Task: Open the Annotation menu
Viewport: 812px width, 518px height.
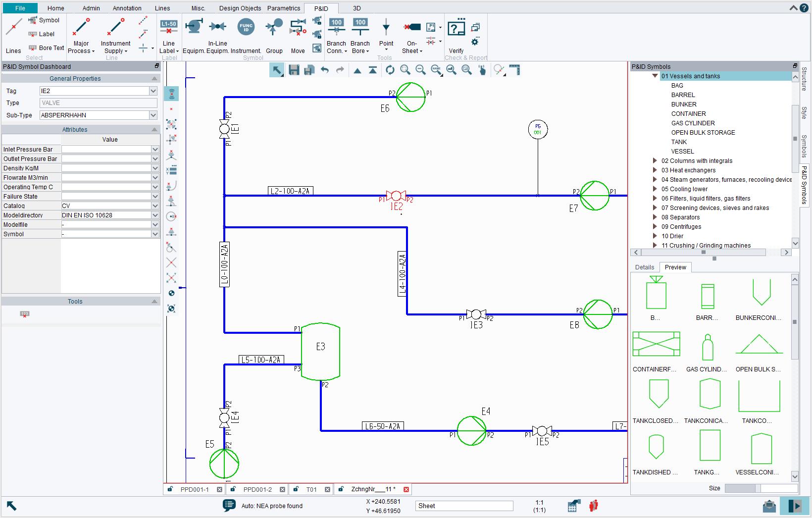Action: tap(126, 8)
